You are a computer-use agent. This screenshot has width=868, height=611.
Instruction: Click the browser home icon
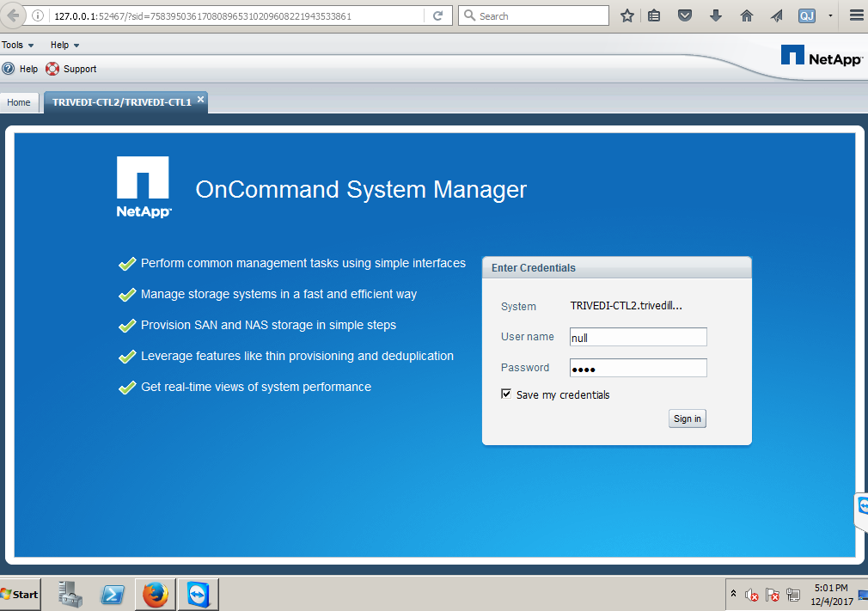click(x=746, y=15)
